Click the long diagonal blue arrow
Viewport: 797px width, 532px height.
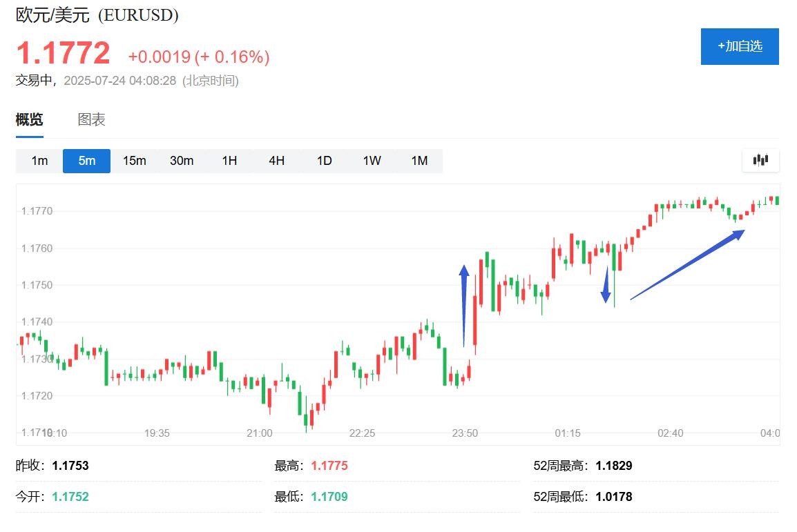click(687, 264)
